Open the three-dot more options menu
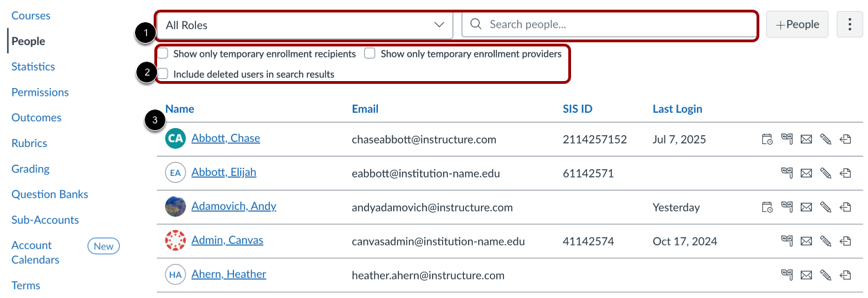 (x=850, y=25)
